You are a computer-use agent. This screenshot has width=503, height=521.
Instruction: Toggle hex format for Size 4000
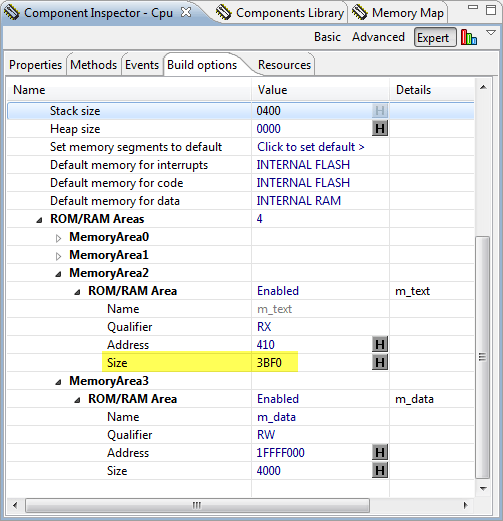click(x=380, y=471)
